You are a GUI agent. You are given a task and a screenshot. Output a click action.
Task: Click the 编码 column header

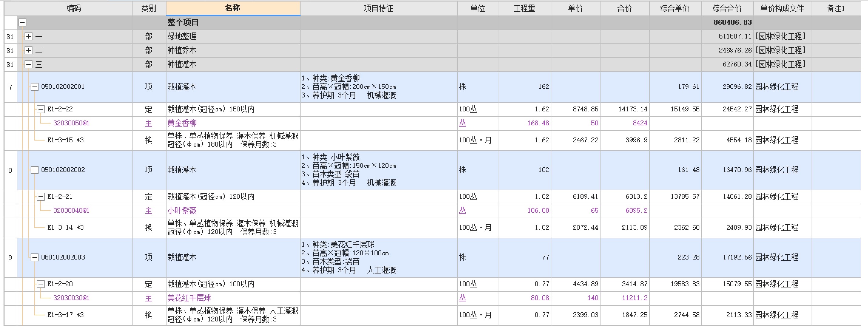point(74,8)
